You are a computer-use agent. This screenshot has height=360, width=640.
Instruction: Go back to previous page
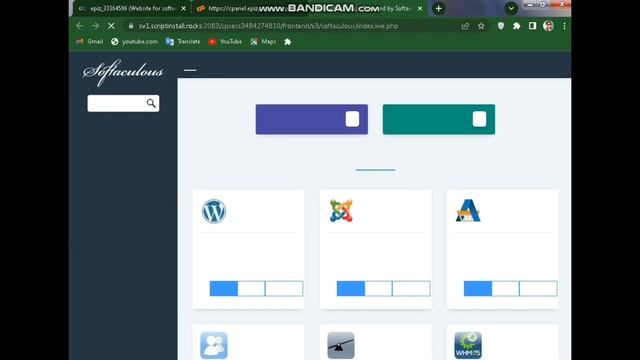(80, 26)
